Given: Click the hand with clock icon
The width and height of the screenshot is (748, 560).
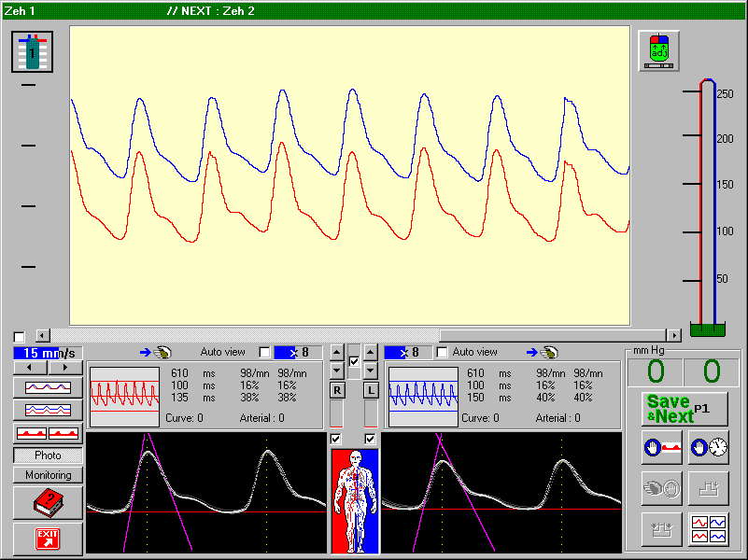Looking at the screenshot, I should point(709,447).
